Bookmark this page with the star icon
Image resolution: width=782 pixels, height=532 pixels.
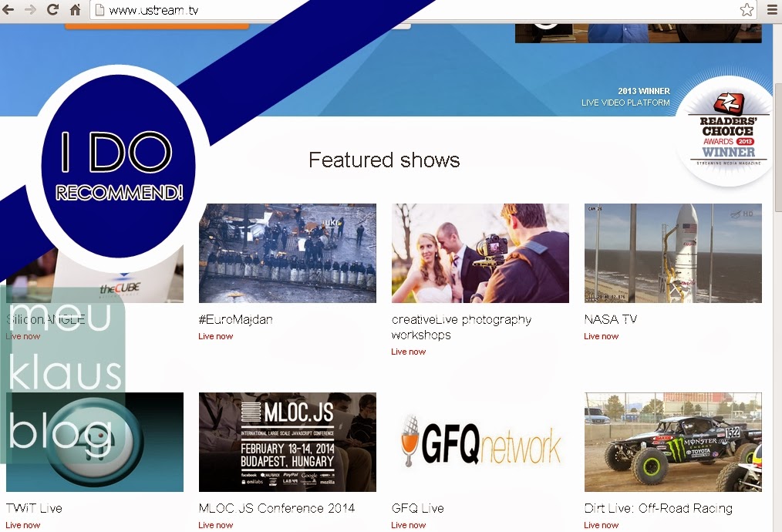click(747, 9)
